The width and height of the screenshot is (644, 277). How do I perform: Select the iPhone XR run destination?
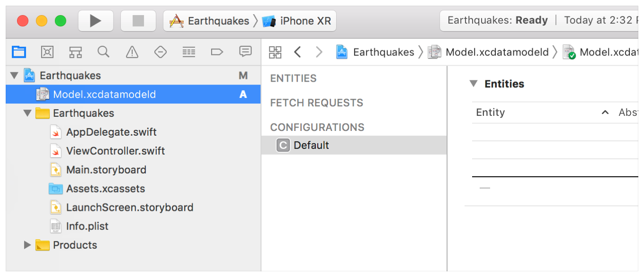tap(298, 21)
